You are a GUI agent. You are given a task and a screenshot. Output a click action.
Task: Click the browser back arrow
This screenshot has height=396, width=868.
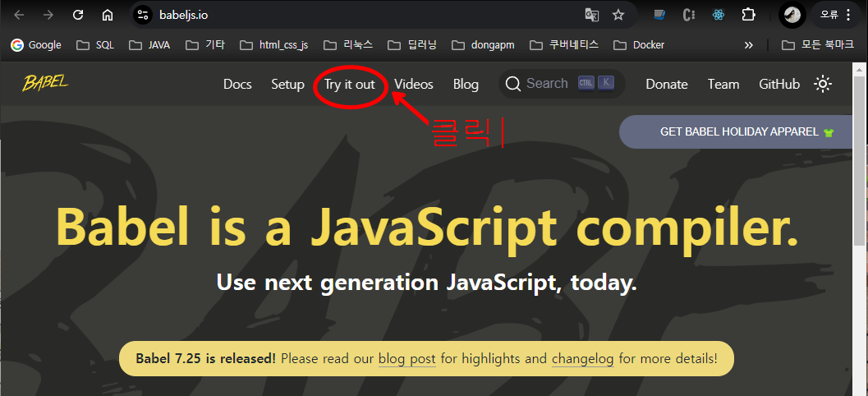click(x=20, y=15)
